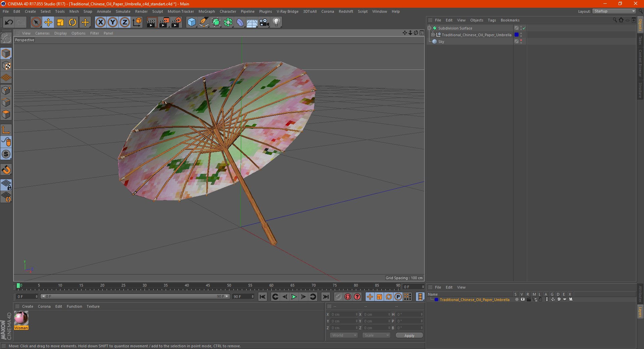The height and width of the screenshot is (349, 644).
Task: Toggle coordinate system icon
Action: tap(137, 22)
